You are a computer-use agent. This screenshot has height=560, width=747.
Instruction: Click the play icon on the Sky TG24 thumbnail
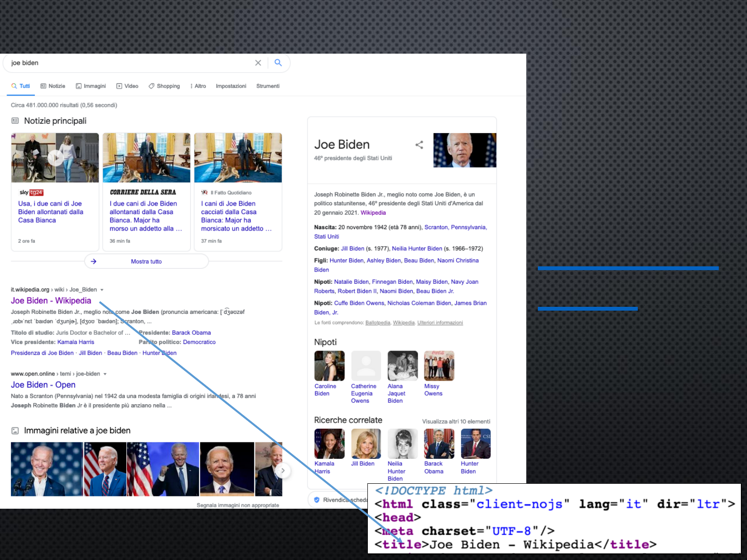(x=56, y=158)
